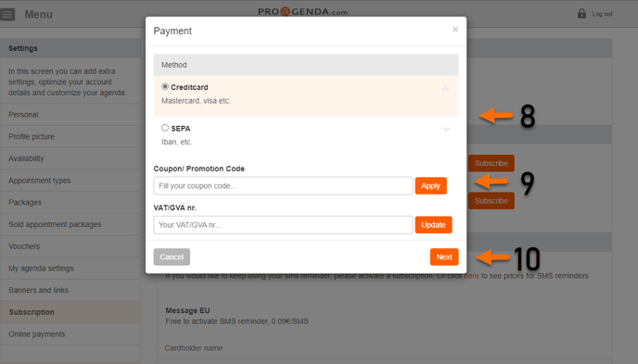Expand the SEPA section chevron
This screenshot has height=364, width=638.
446,129
